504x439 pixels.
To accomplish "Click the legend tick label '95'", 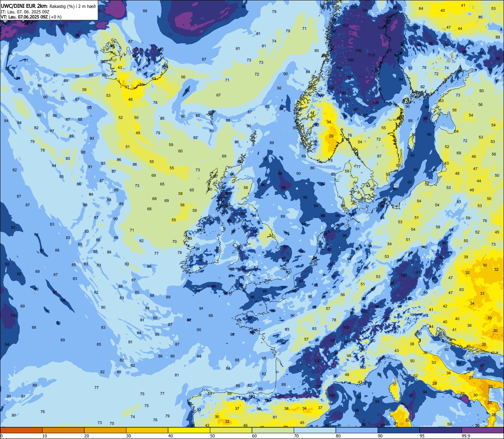I will pos(422,436).
